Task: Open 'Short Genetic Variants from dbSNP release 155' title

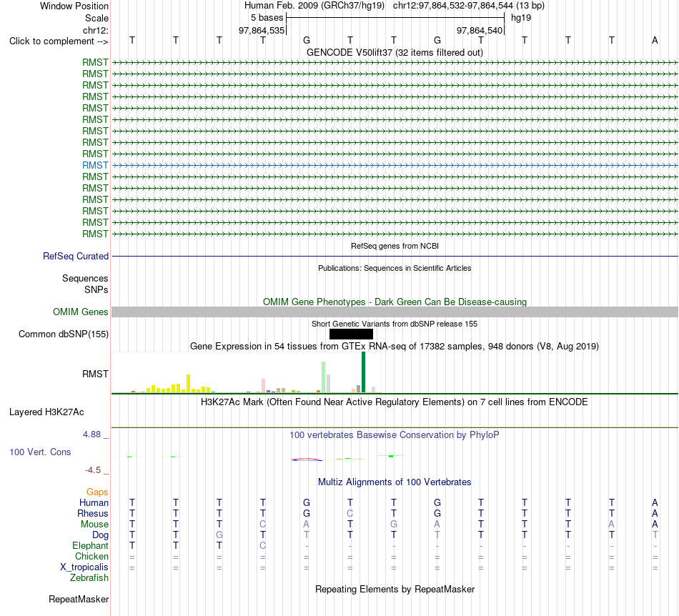Action: pos(395,324)
